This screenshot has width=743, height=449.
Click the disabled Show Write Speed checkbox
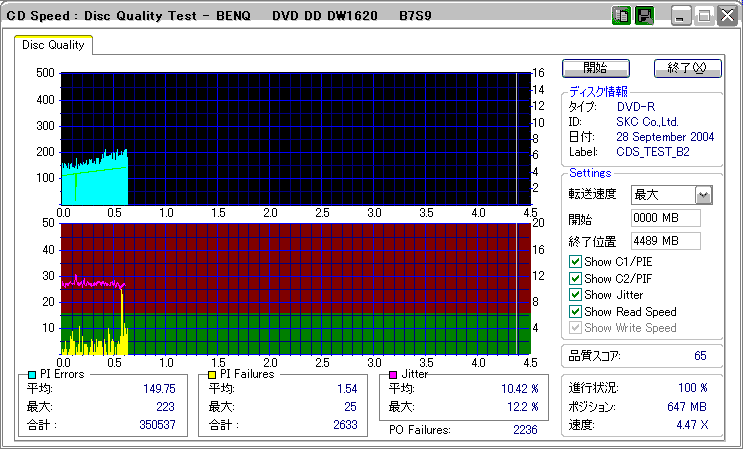575,328
